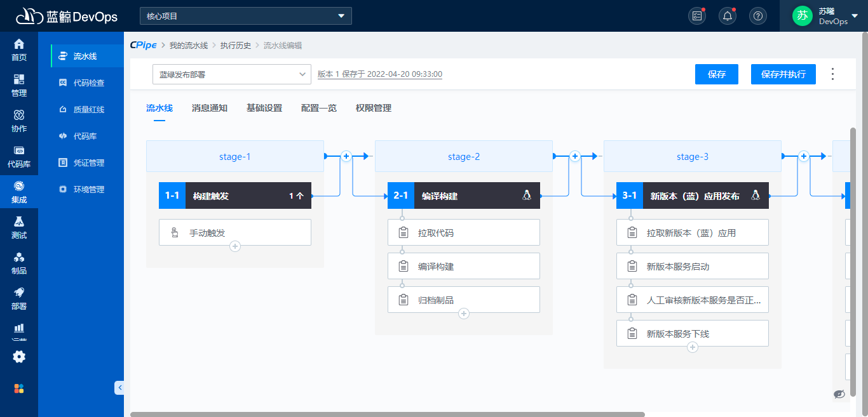Screen dimensions: 868x417
Task: Go to 首页 home icon in sidebar
Action: 19,50
